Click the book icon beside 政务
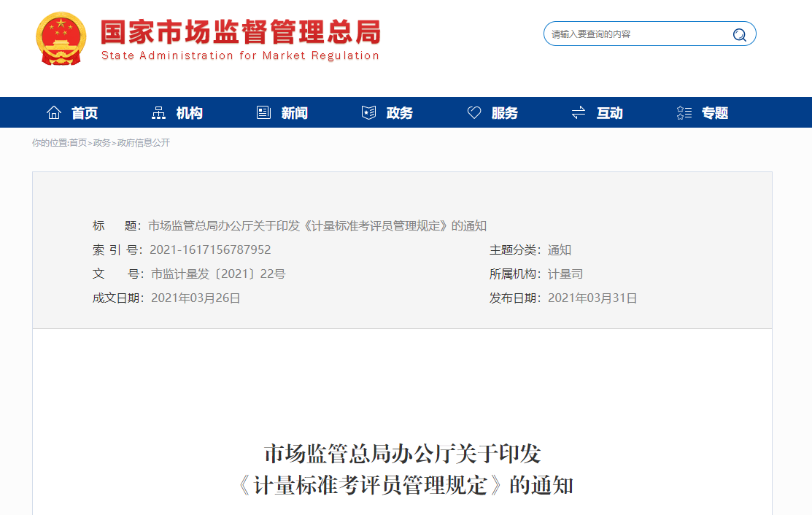Screen dimensions: 812x515 (368, 112)
